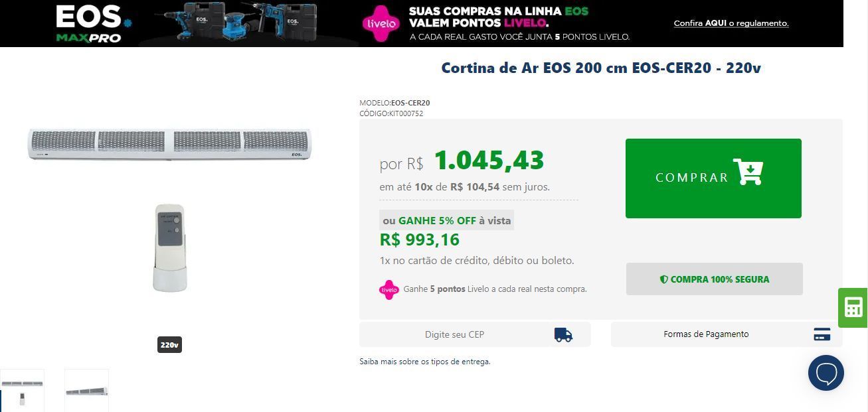Click the credit card payment icon
Viewport: 868px width, 412px height.
[822, 334]
